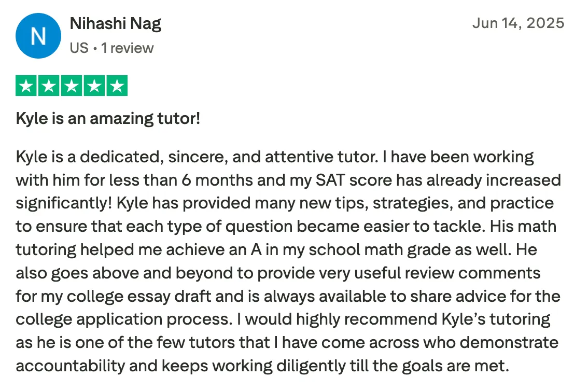This screenshot has height=391, width=588.
Task: Click the fifth green rating star
Action: [x=117, y=86]
